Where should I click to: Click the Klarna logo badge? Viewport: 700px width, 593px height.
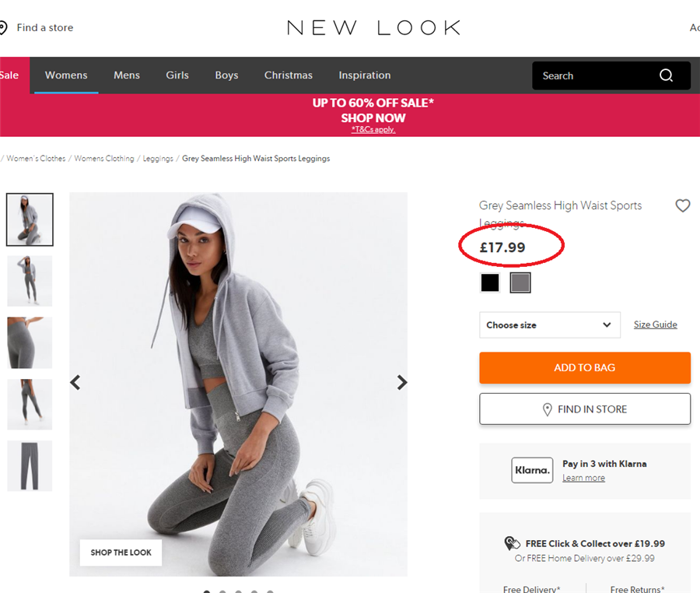click(x=532, y=470)
